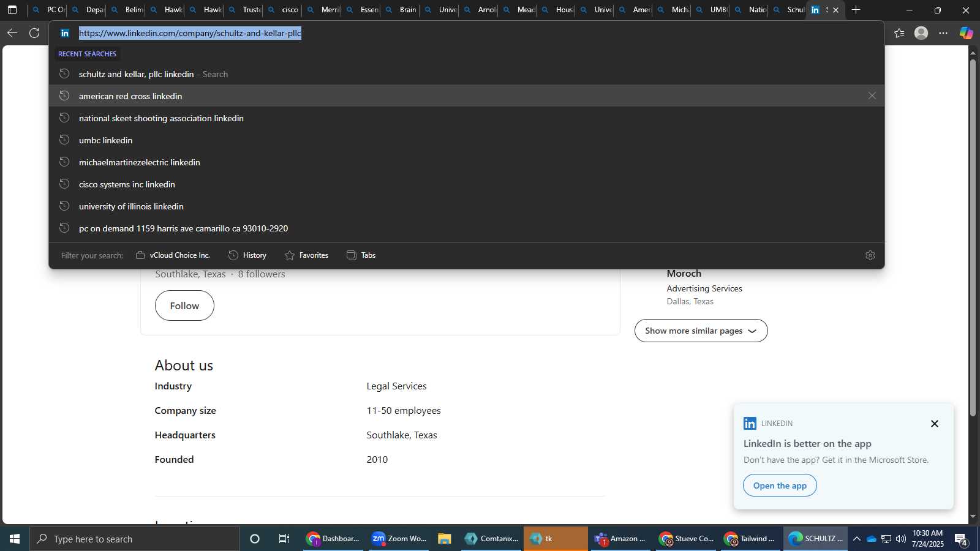Filter search by vCloud Choice Inc.
Screen dimensions: 980x551
(x=173, y=255)
